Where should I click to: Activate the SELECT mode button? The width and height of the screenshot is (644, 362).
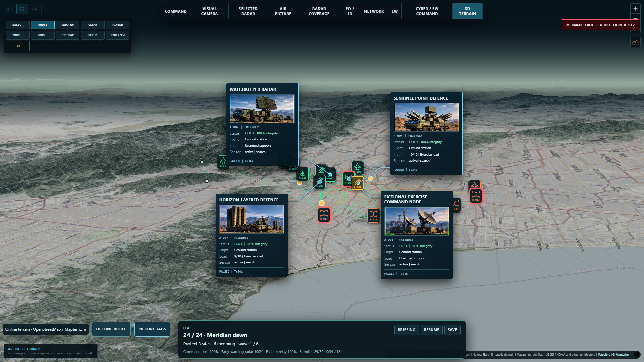point(18,25)
